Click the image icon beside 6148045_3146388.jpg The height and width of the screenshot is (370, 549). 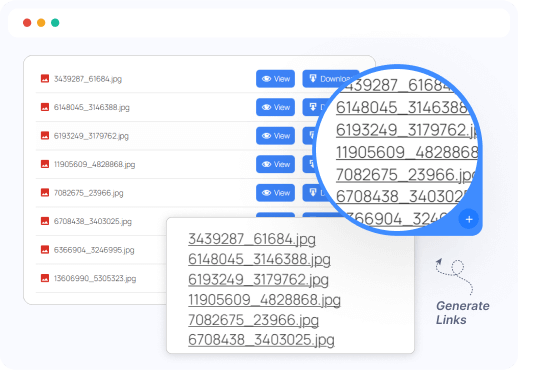(x=45, y=107)
